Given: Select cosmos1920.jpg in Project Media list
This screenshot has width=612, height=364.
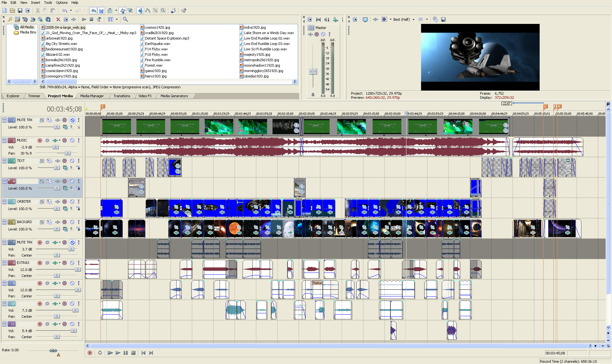Looking at the screenshot, I should 157,27.
